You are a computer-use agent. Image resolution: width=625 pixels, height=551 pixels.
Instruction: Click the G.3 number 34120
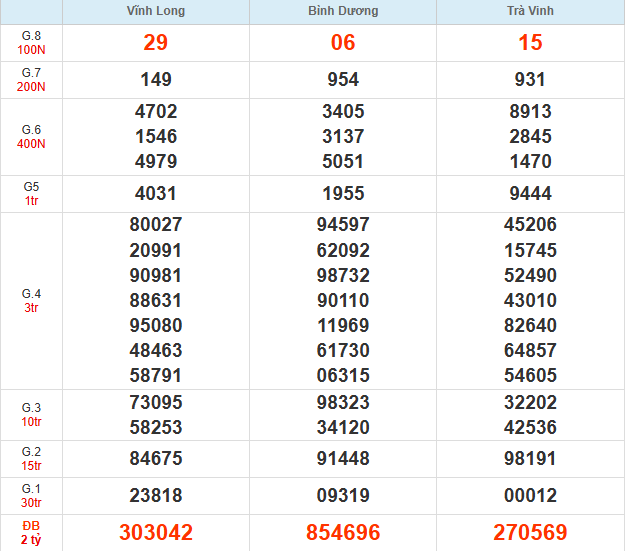343,427
